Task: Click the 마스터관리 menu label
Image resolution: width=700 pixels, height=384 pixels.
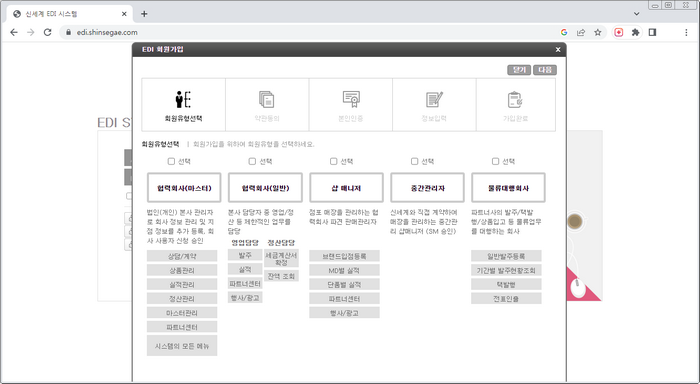Action: click(182, 313)
